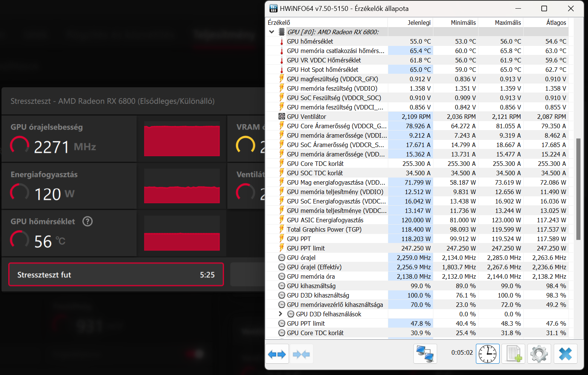Start logging with the sheet plus icon
Screen dimensions: 588x375
point(514,354)
